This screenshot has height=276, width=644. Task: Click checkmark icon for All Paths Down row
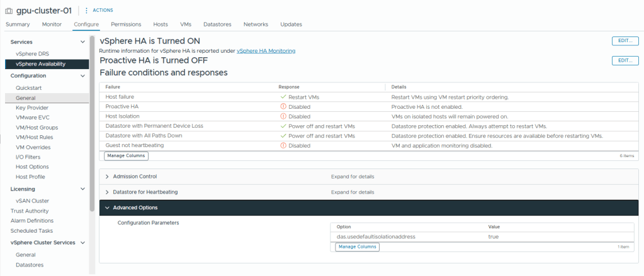pyautogui.click(x=283, y=136)
